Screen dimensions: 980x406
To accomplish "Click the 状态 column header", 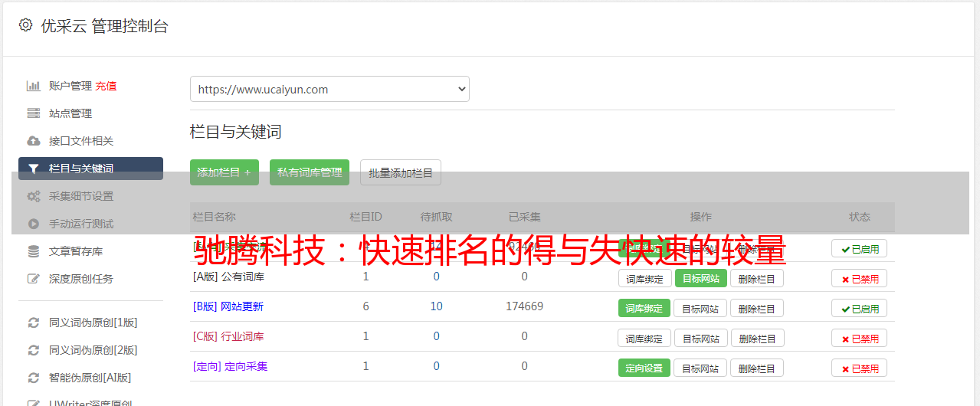I will click(859, 217).
